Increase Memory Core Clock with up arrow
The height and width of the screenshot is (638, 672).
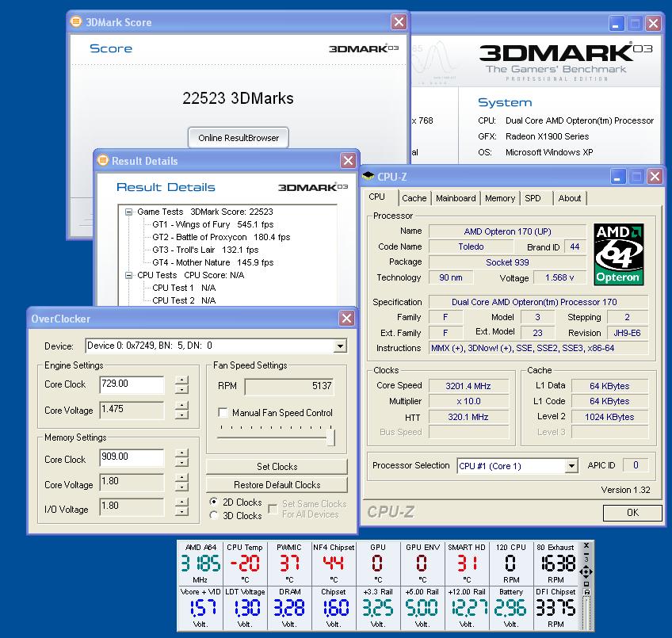click(181, 453)
